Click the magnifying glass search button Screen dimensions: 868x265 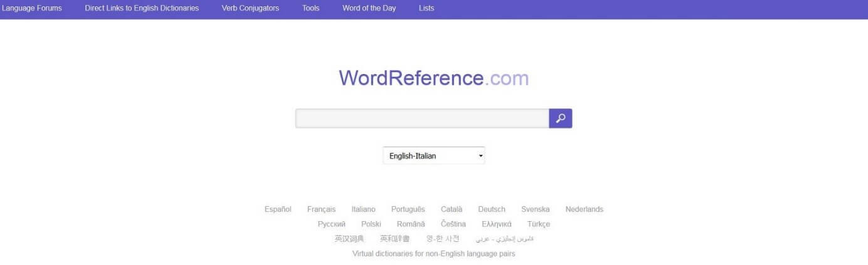click(x=560, y=118)
